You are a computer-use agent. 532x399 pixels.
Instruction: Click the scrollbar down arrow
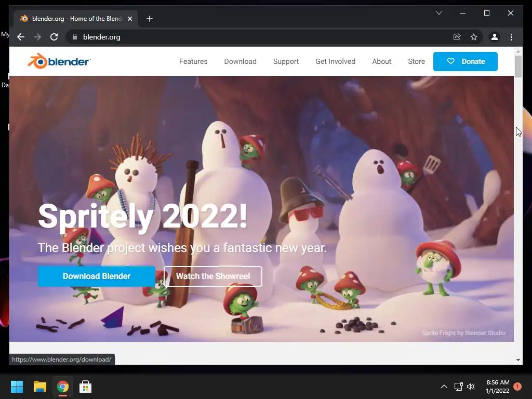click(x=518, y=360)
